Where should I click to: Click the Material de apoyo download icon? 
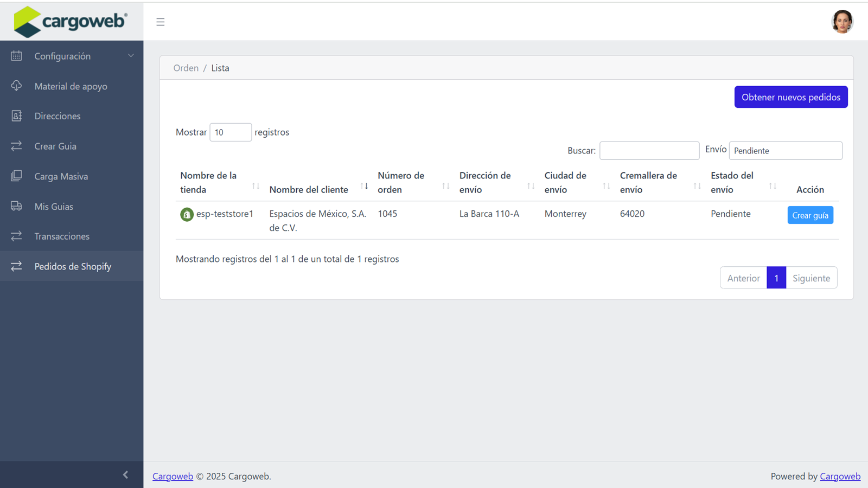click(16, 86)
